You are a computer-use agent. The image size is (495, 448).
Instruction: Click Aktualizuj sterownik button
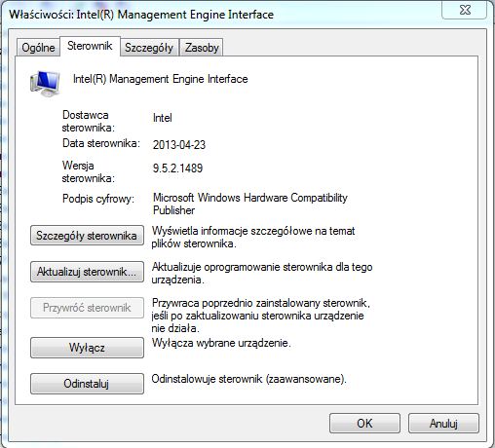(x=87, y=272)
